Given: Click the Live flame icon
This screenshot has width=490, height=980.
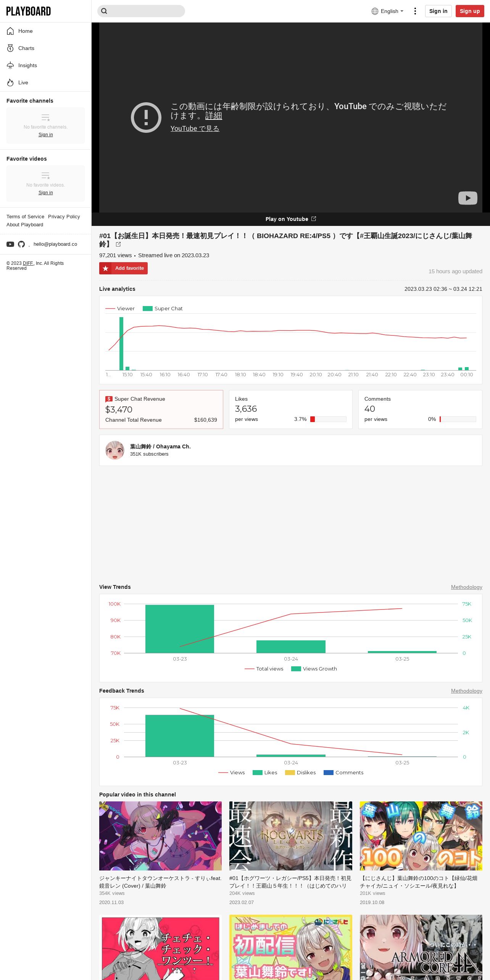Looking at the screenshot, I should (10, 82).
